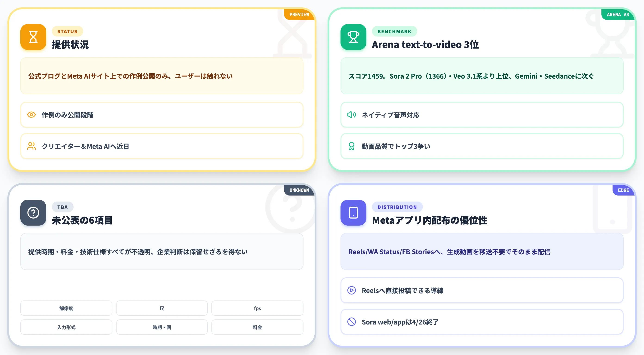Viewport: 644px width, 355px height.
Task: Click the green trophy benchmark icon
Action: [353, 37]
